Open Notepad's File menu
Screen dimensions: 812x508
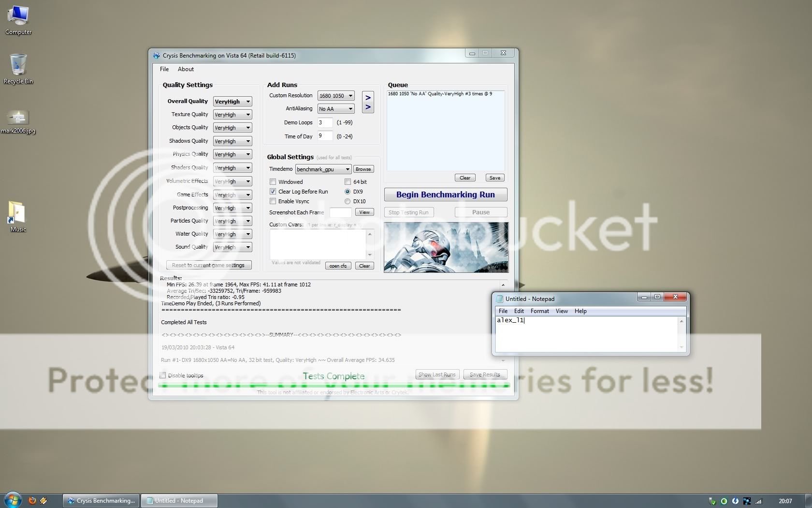pos(503,311)
